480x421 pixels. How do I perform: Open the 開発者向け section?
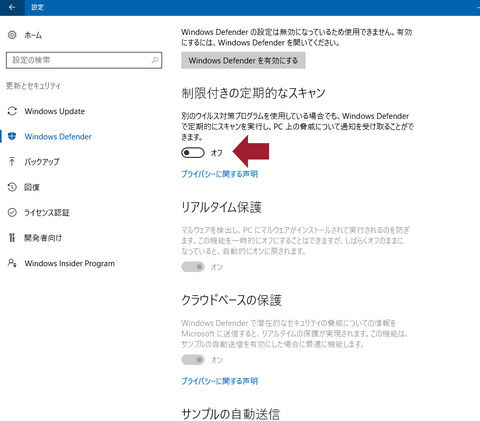43,238
